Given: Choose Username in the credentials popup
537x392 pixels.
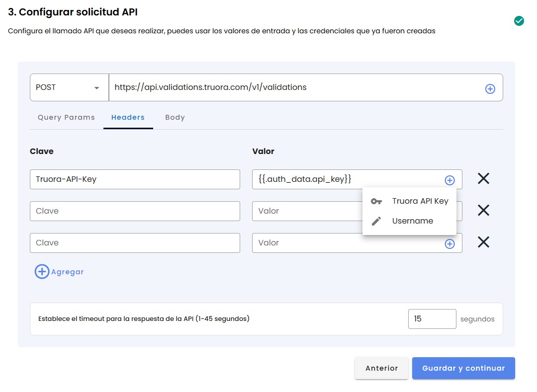Looking at the screenshot, I should (x=413, y=221).
